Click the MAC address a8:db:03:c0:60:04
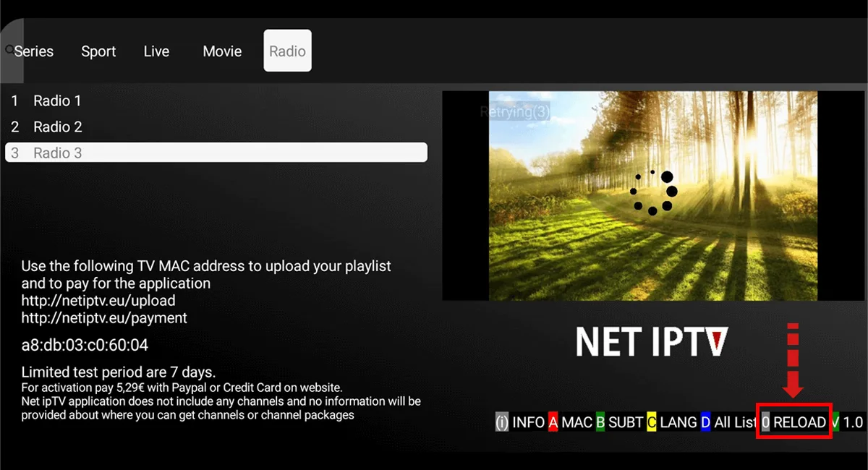 pyautogui.click(x=85, y=345)
